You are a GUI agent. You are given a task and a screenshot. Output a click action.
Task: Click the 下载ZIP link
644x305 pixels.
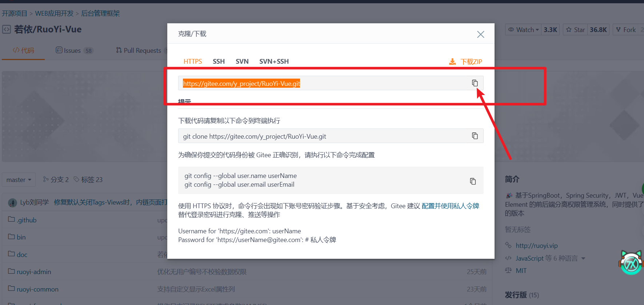tap(471, 62)
